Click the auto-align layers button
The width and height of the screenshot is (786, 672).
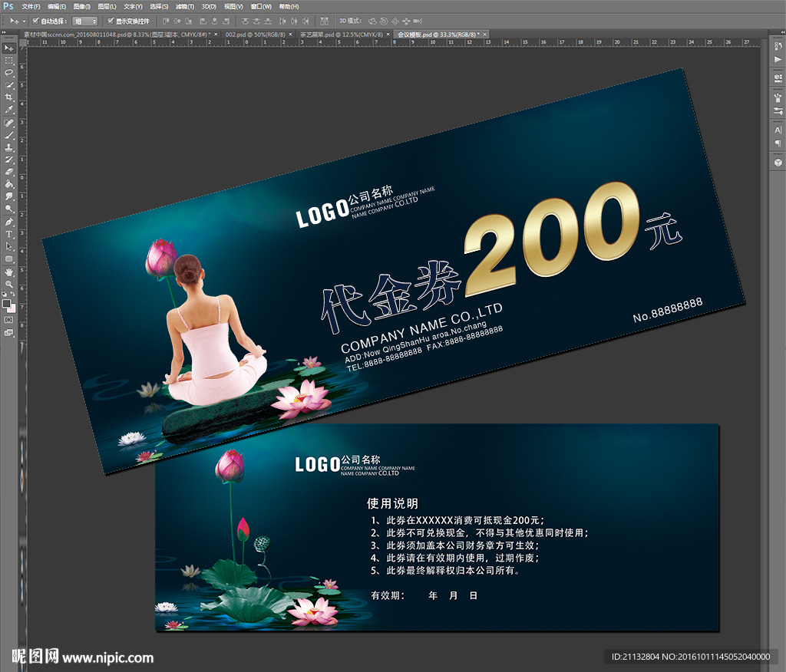(325, 21)
